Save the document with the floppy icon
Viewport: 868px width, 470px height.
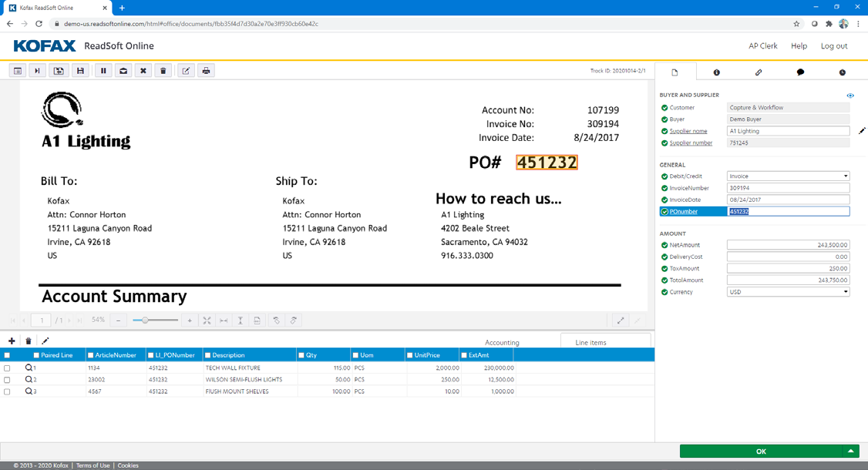pos(80,71)
